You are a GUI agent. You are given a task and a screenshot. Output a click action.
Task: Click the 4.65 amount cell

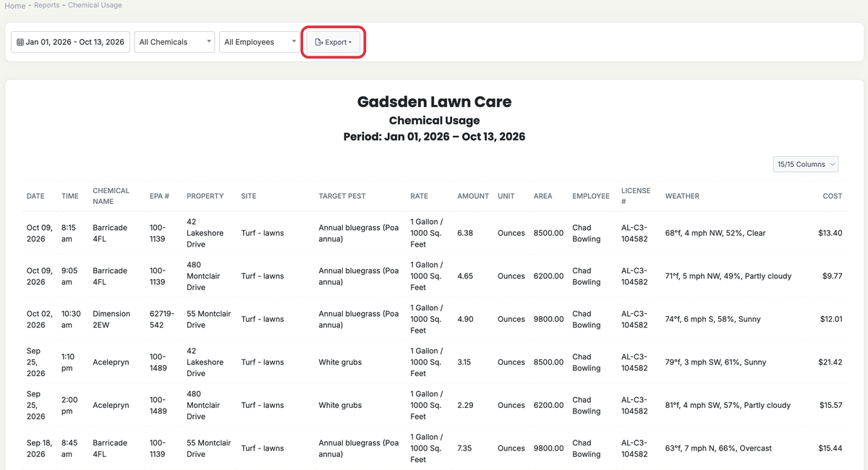tap(465, 276)
